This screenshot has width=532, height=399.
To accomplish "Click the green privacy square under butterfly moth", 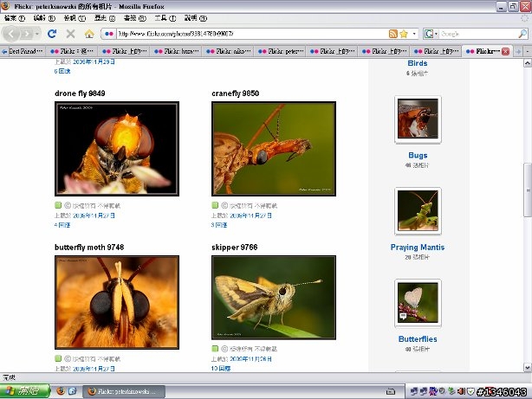I will click(x=58, y=358).
